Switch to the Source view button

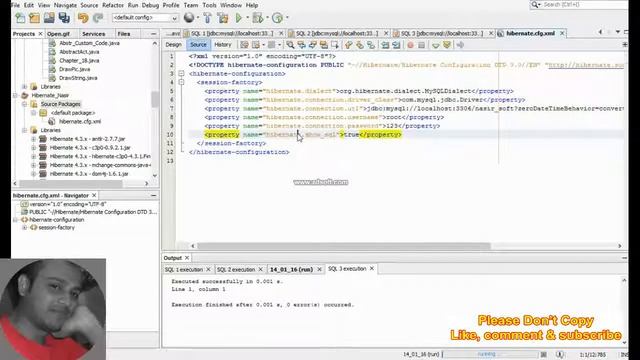pos(198,45)
